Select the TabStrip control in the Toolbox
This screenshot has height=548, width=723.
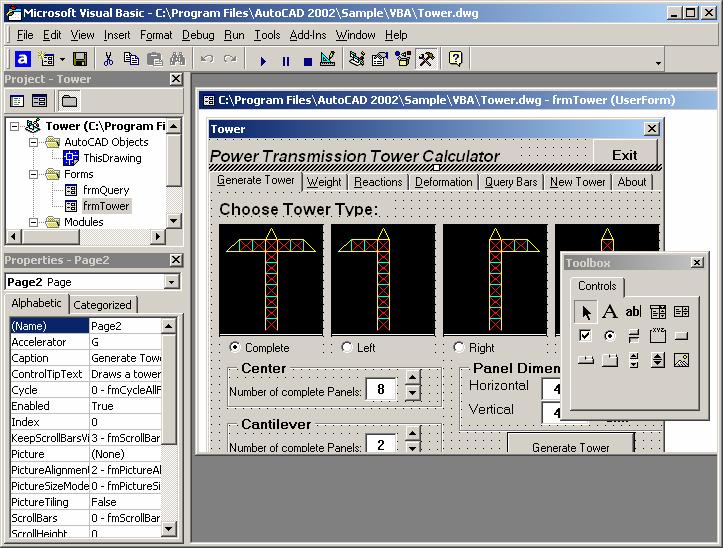(x=586, y=360)
